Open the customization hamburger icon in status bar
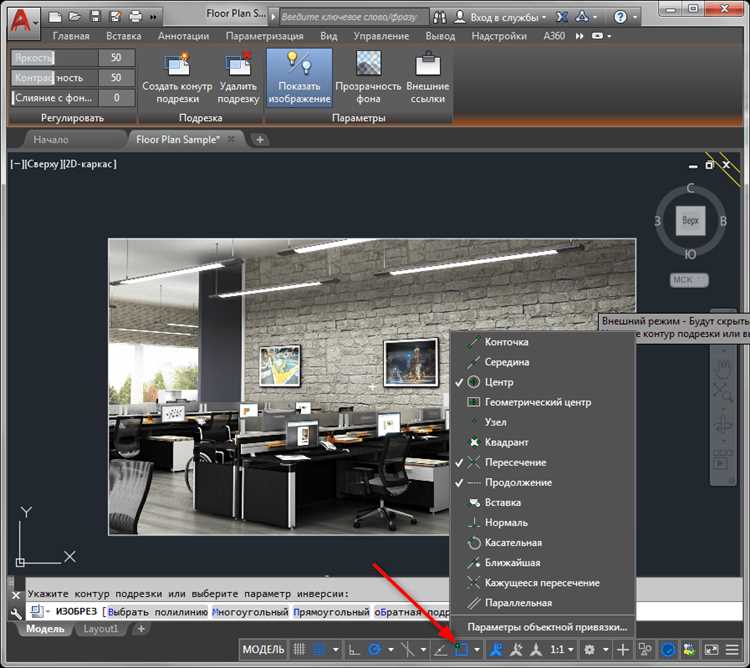This screenshot has height=668, width=750. click(x=733, y=650)
